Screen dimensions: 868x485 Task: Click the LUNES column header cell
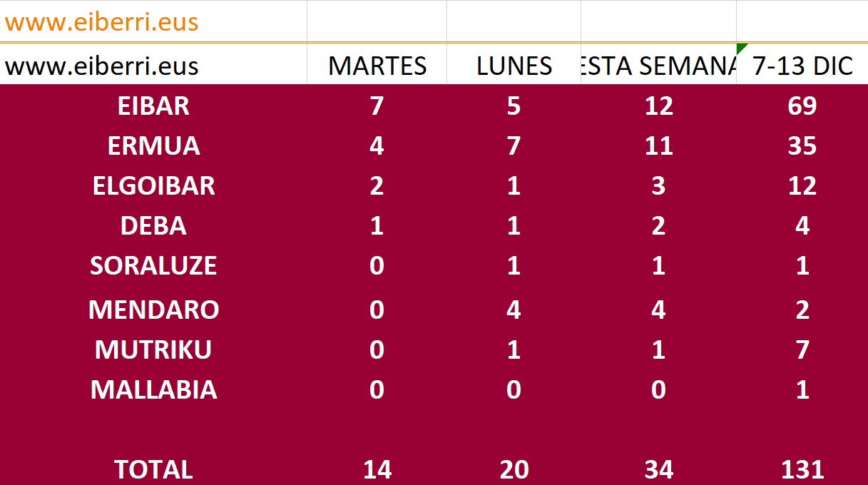point(514,66)
